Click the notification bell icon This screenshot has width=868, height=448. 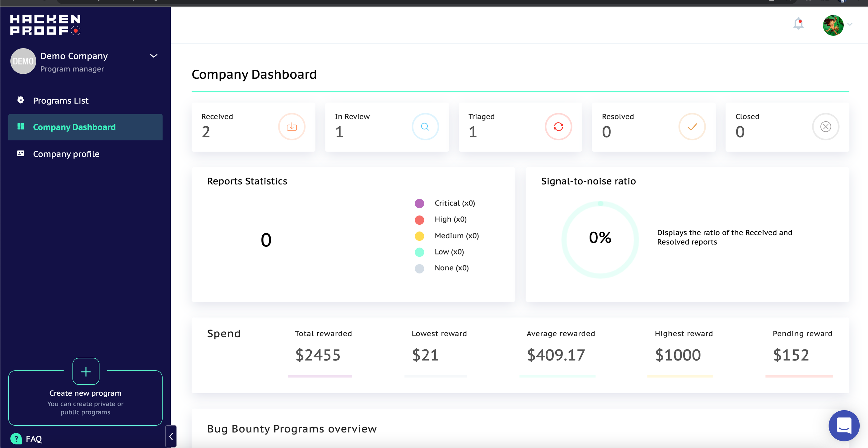click(798, 24)
